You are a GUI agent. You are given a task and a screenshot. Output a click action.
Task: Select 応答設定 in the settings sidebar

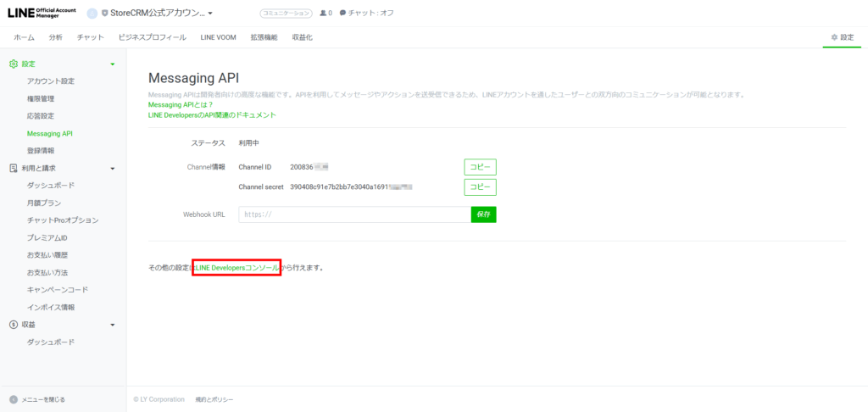coord(41,116)
